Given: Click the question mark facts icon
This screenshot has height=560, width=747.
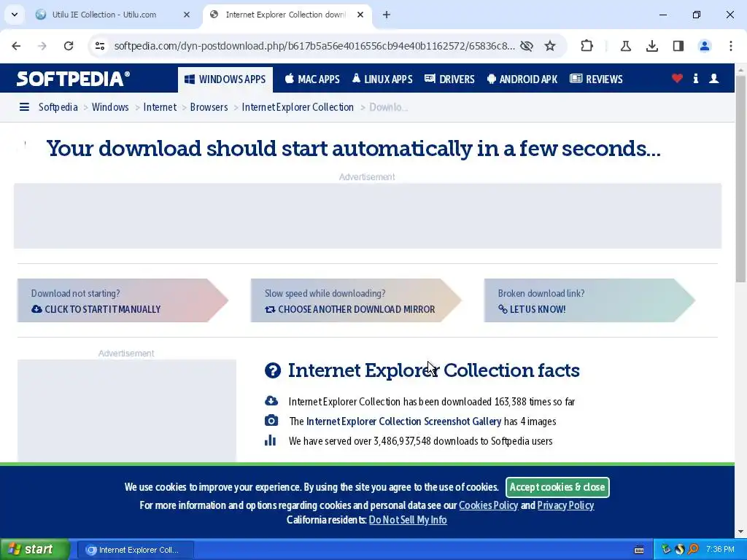Looking at the screenshot, I should [273, 370].
